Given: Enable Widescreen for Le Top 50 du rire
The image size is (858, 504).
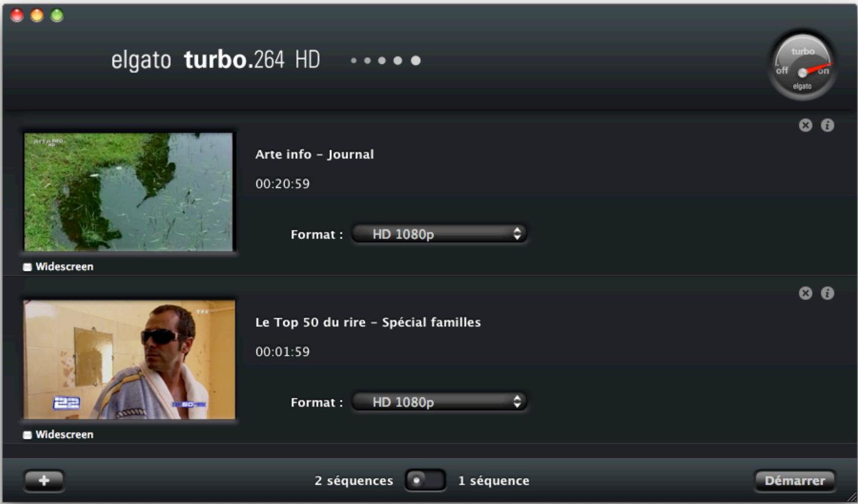Looking at the screenshot, I should pyautogui.click(x=27, y=435).
